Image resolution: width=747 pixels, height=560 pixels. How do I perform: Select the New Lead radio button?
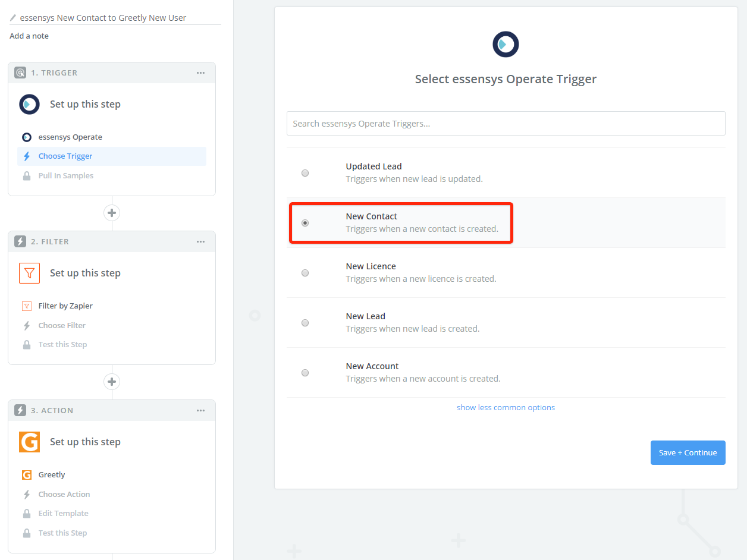pyautogui.click(x=305, y=323)
